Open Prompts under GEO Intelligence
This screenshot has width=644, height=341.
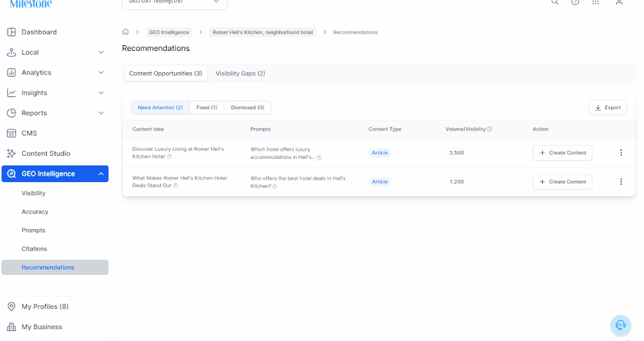[x=33, y=230]
